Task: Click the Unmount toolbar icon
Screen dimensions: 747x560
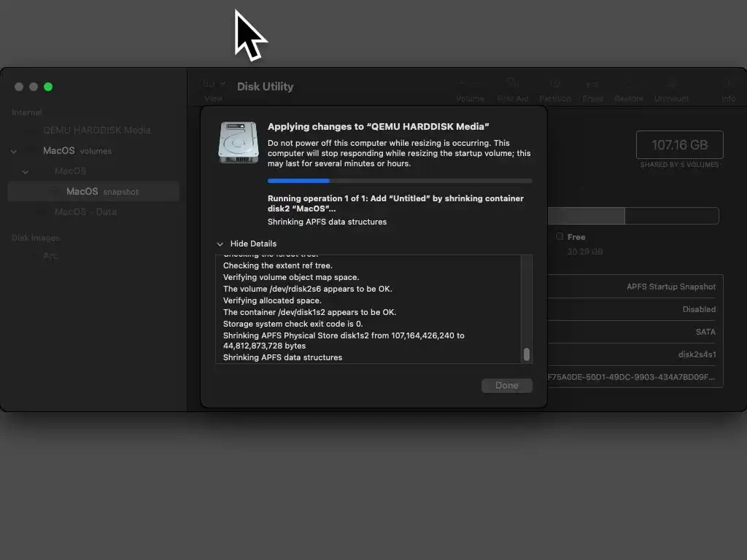Action: tap(671, 83)
